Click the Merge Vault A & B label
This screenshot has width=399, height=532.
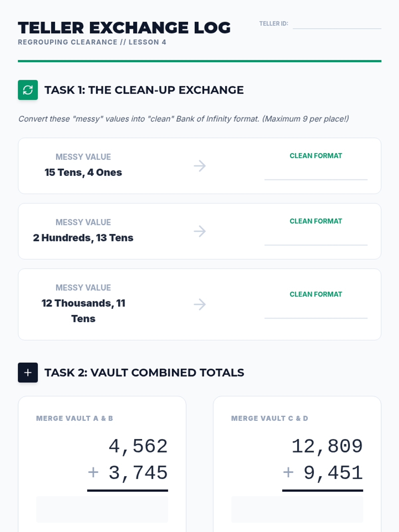pyautogui.click(x=74, y=418)
